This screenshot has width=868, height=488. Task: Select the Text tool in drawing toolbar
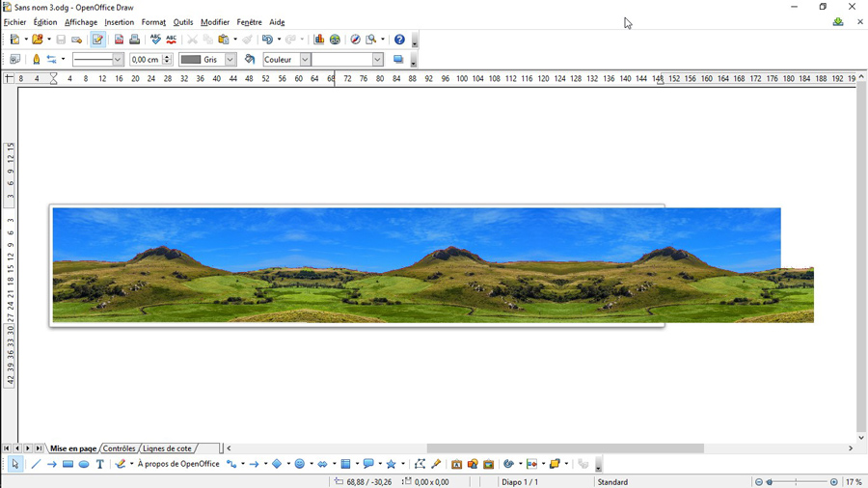point(99,464)
